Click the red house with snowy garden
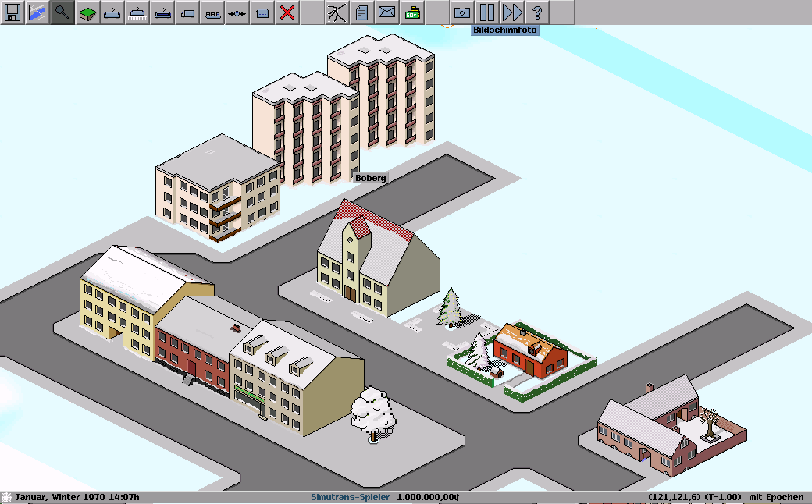This screenshot has width=812, height=504. coord(529,353)
